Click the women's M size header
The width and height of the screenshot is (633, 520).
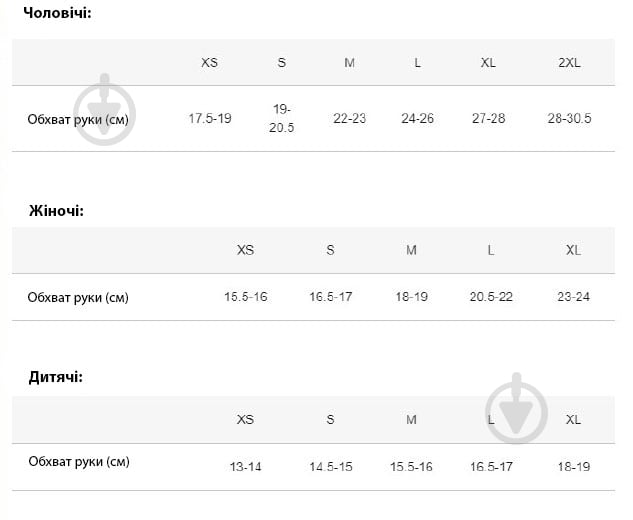tap(411, 250)
